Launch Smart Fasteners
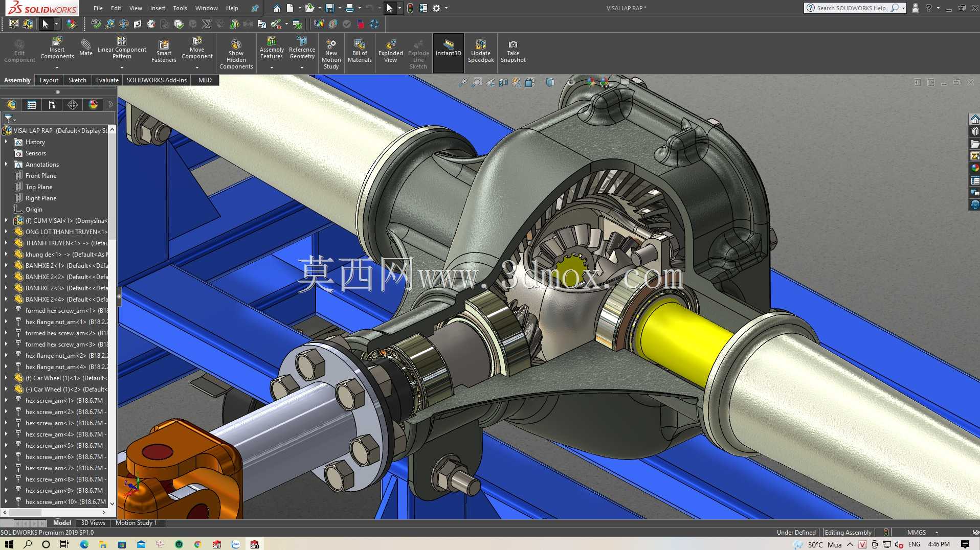Image resolution: width=980 pixels, height=550 pixels. [164, 51]
